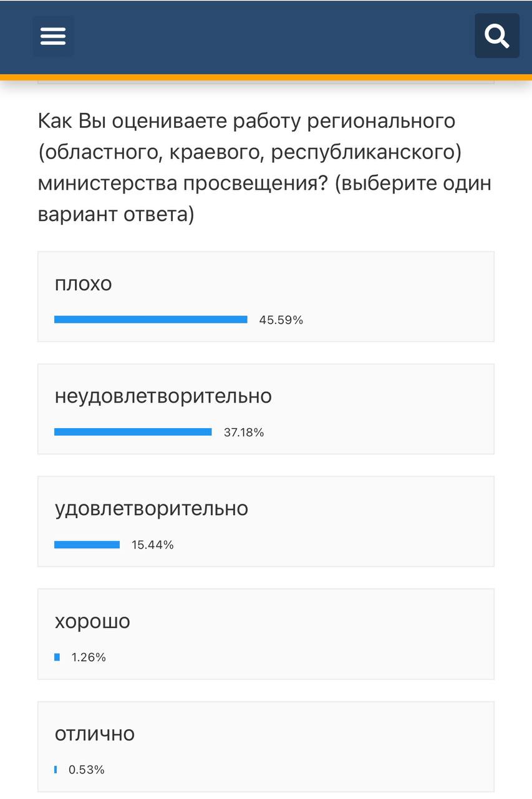Viewport: 532px width, 799px height.
Task: Select the "неудовлетворительно" answer box
Action: [x=266, y=409]
